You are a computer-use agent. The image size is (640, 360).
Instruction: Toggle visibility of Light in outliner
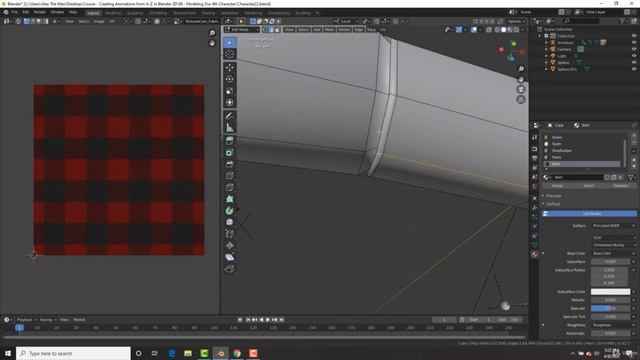634,56
